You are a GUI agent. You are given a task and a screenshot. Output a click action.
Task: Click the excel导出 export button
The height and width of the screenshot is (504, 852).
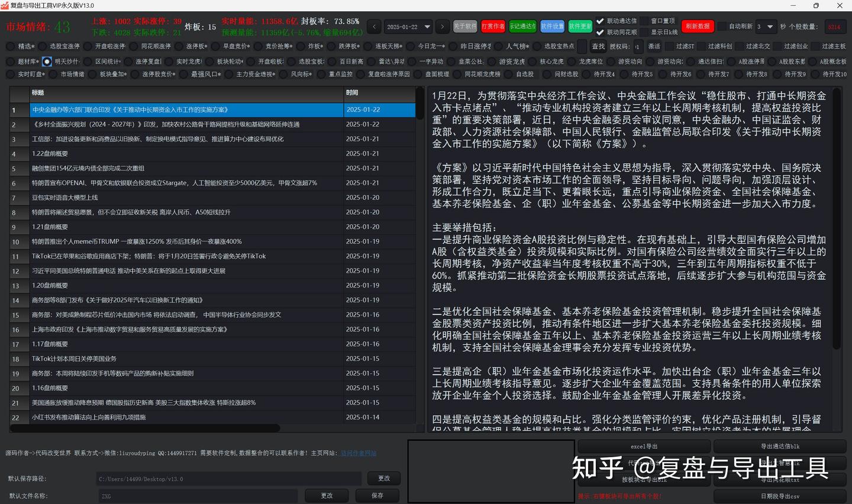coord(643,447)
